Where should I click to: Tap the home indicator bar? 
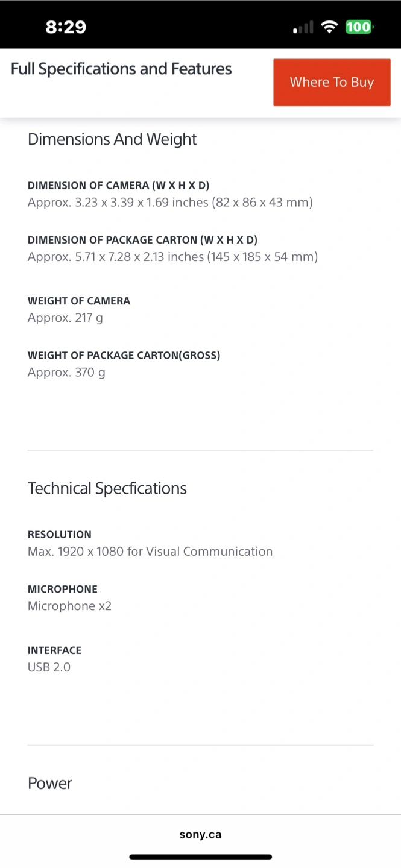click(x=200, y=857)
